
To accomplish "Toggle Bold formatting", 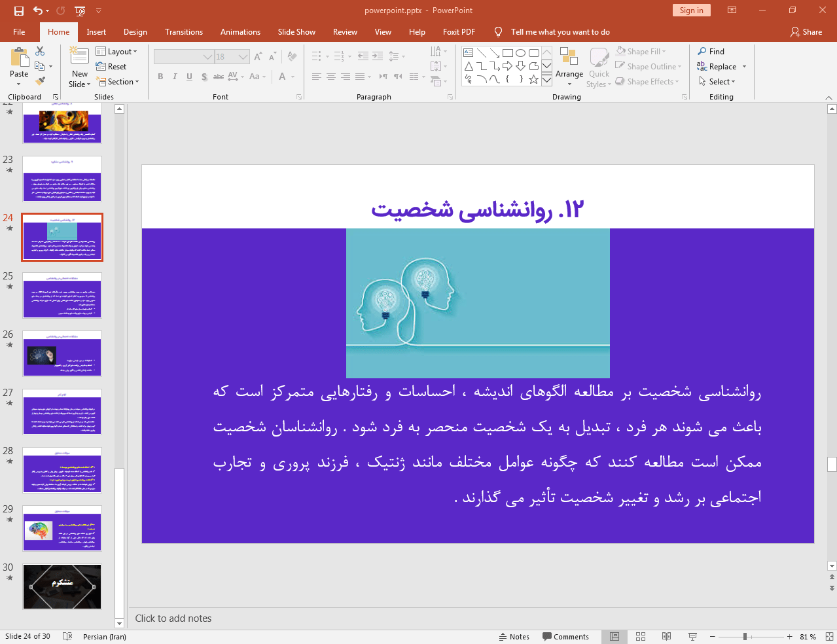I will point(160,77).
